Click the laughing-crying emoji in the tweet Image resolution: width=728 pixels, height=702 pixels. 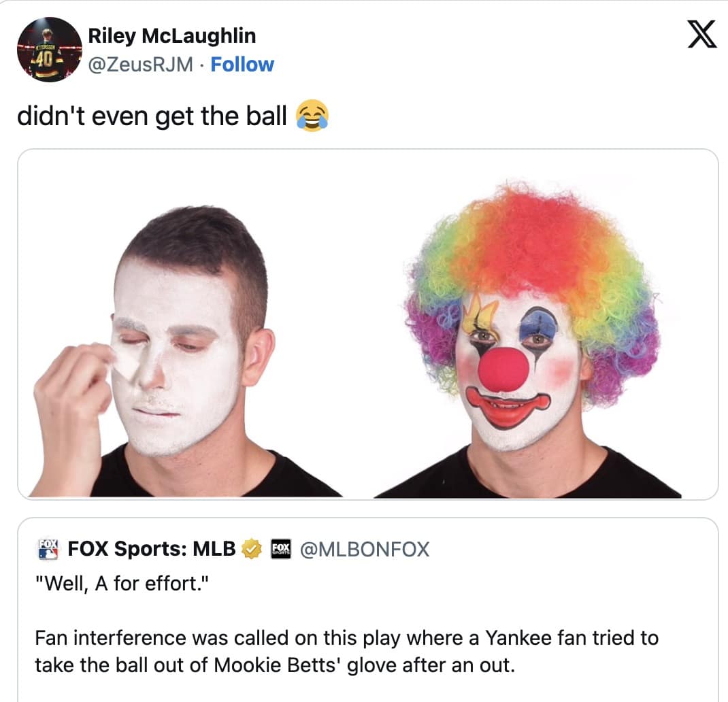pos(312,116)
